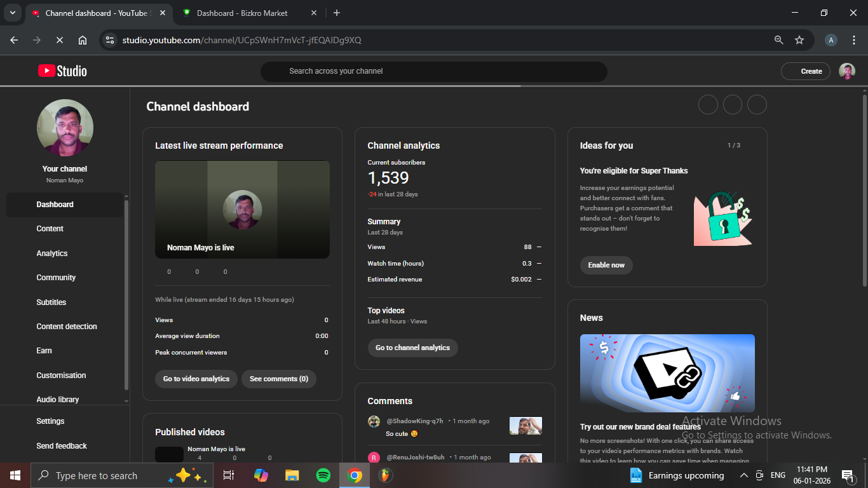The height and width of the screenshot is (488, 868).
Task: Click the Search across your channel field
Action: point(433,71)
